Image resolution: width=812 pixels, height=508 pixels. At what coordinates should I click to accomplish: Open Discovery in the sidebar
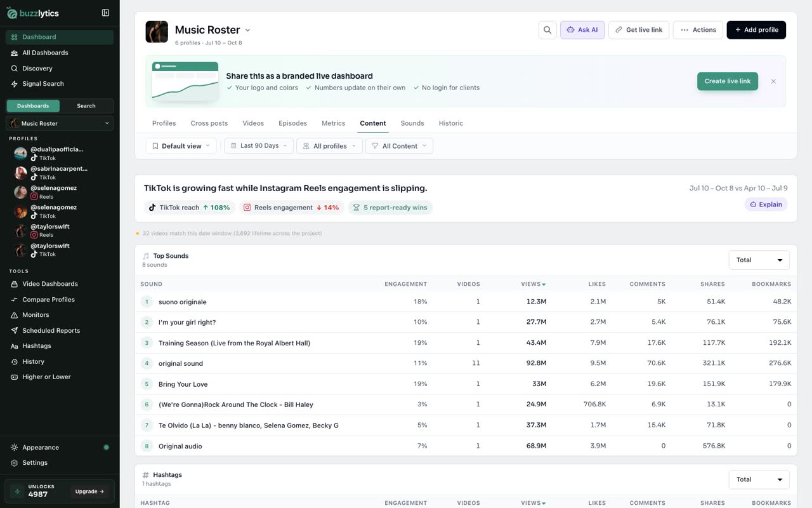(60, 68)
